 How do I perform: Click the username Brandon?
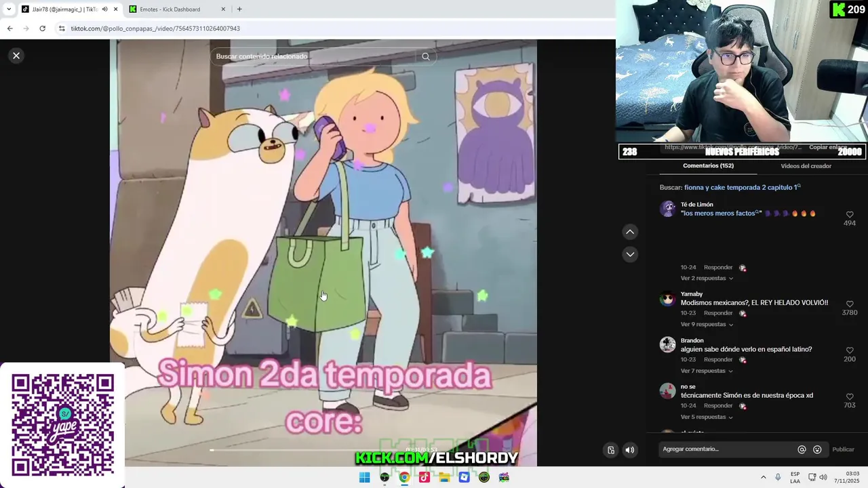[692, 340]
